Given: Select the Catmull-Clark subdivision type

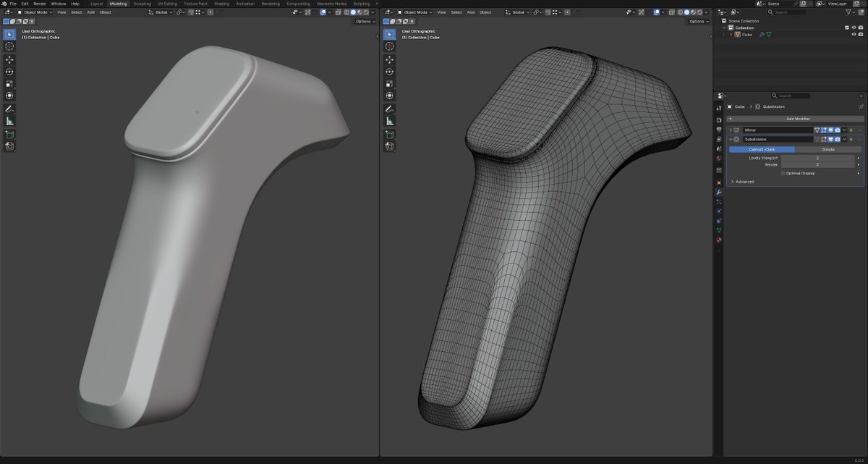Looking at the screenshot, I should [x=762, y=149].
